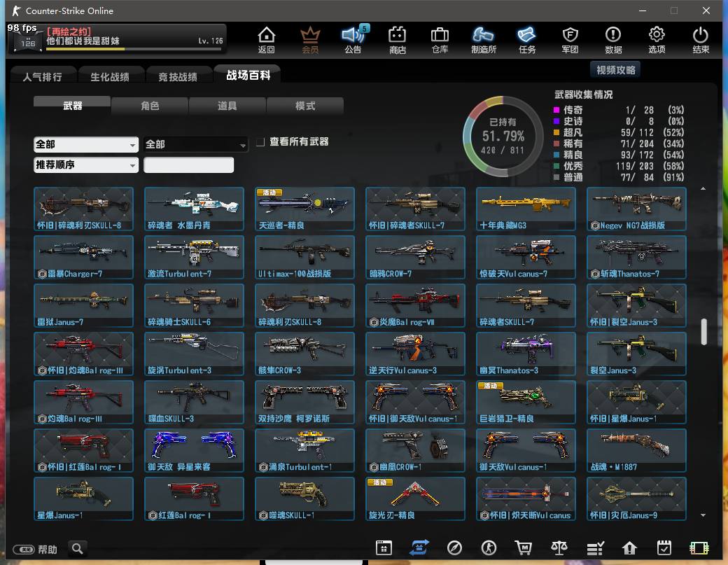The height and width of the screenshot is (565, 728).
Task: Click the checklist icon in bottom bar
Action: coord(595,549)
